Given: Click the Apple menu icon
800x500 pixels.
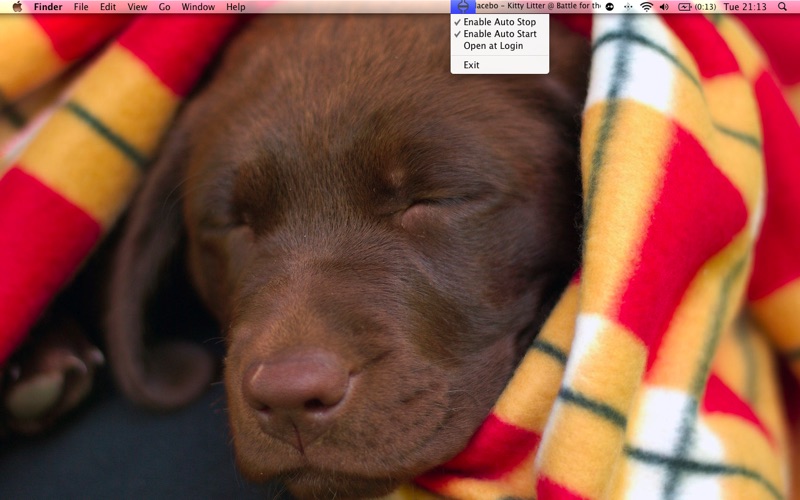Looking at the screenshot, I should pyautogui.click(x=17, y=7).
